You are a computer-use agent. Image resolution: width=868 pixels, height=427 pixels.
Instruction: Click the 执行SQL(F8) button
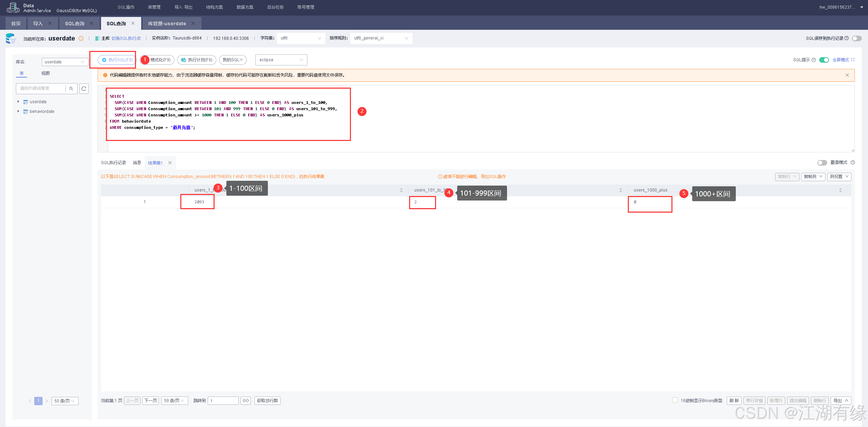click(117, 60)
